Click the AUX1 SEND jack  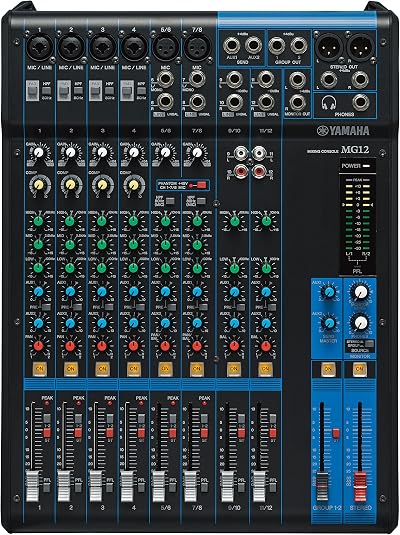pos(232,45)
